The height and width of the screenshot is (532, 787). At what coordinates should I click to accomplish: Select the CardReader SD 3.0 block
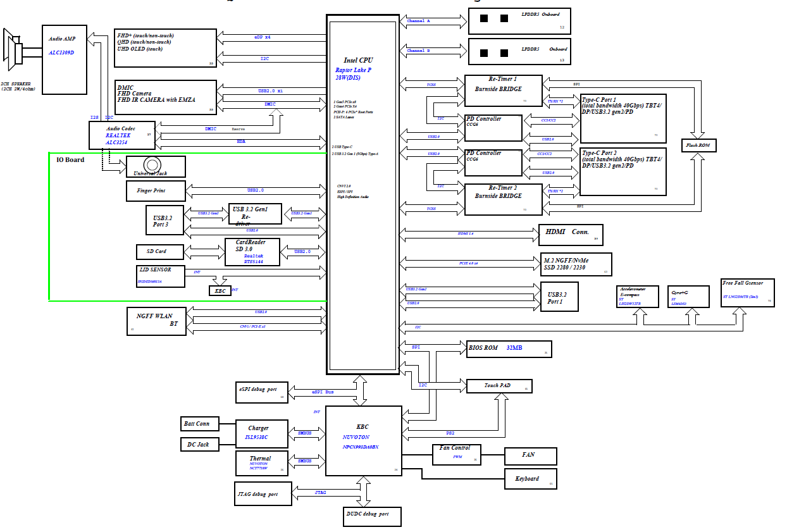point(251,252)
